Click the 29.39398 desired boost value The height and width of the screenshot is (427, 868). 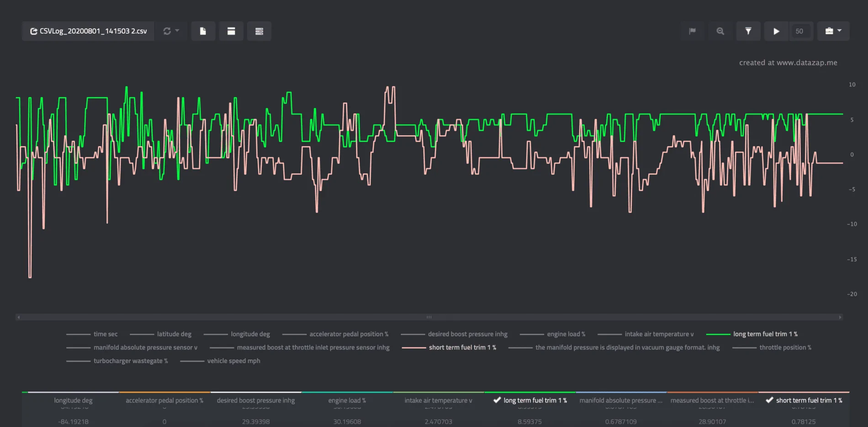point(256,422)
